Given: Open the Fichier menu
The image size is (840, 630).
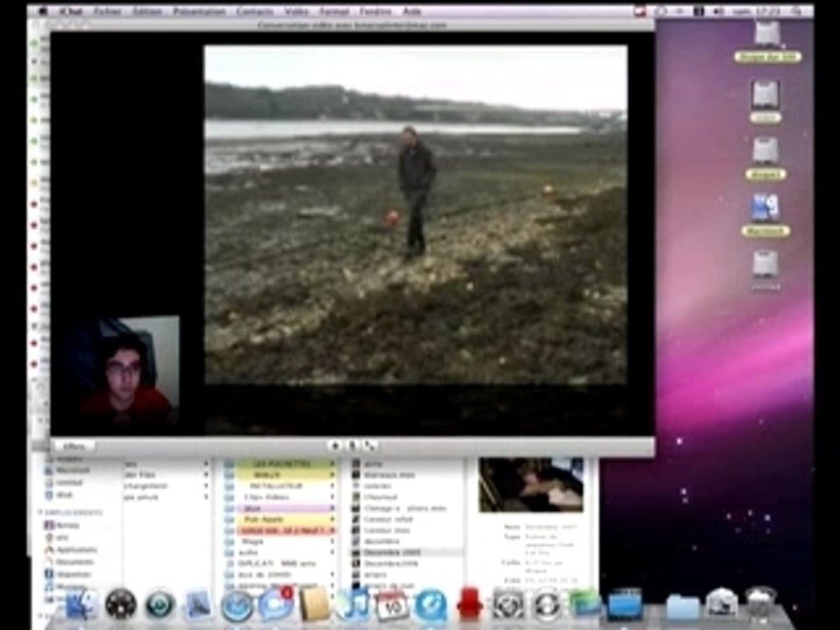Looking at the screenshot, I should [x=107, y=11].
